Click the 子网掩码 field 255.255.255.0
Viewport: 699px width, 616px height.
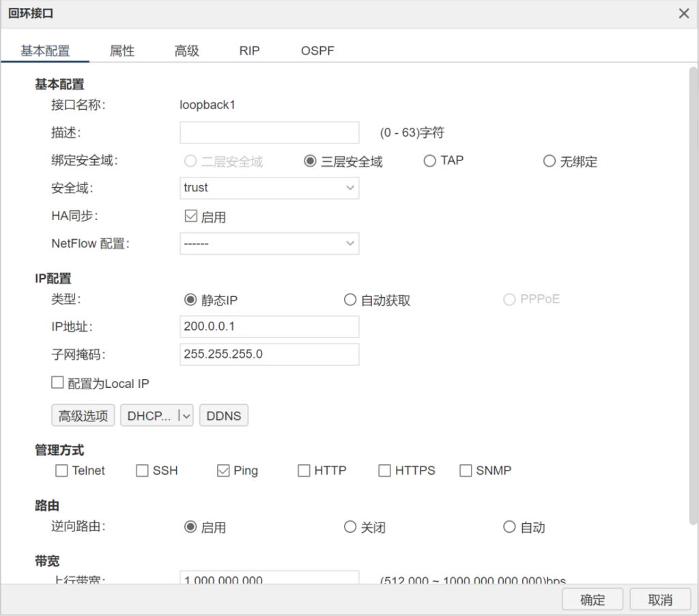click(x=269, y=354)
